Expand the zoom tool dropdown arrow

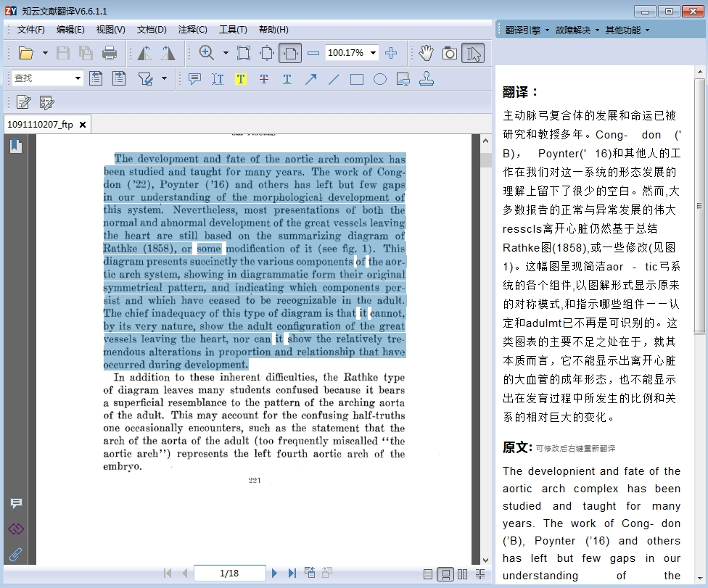[226, 53]
